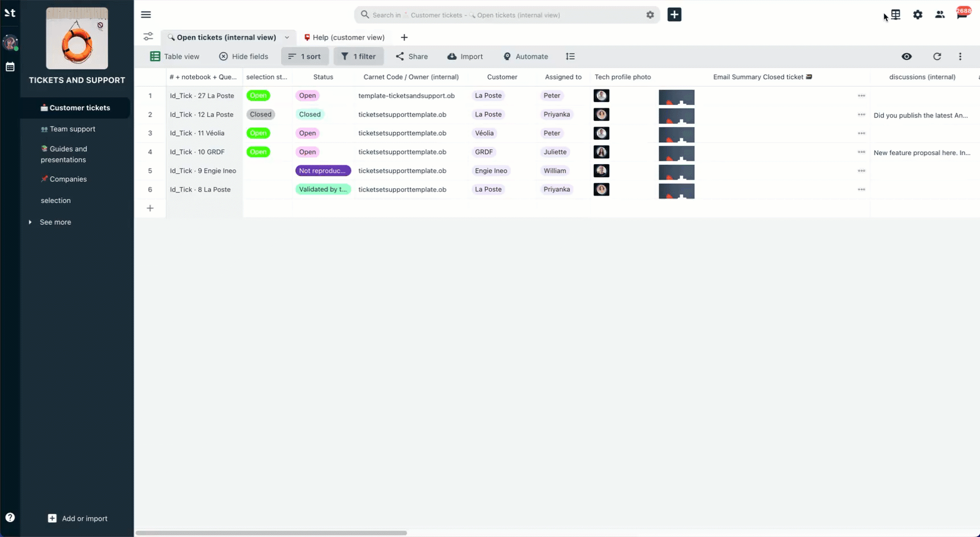This screenshot has width=980, height=537.
Task: Open ellipsis menu for row 4
Action: [861, 152]
